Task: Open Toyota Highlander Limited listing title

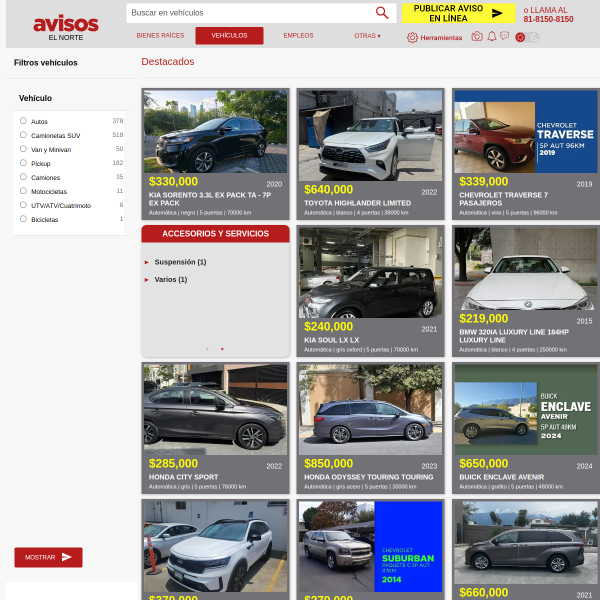Action: point(357,203)
